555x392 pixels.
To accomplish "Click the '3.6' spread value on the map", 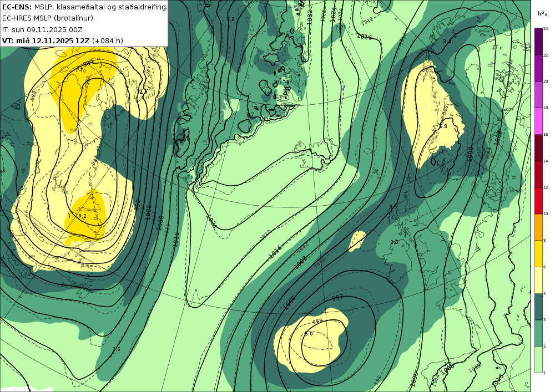I will tap(393, 207).
